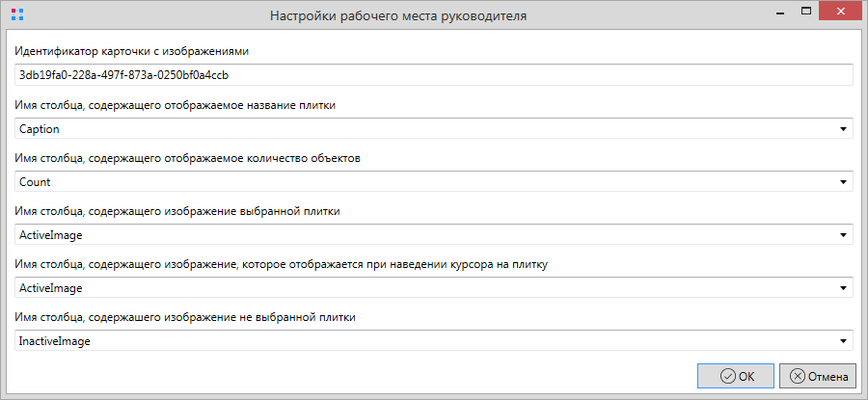
Task: Click the card identifier GUID text field
Action: coord(434,75)
